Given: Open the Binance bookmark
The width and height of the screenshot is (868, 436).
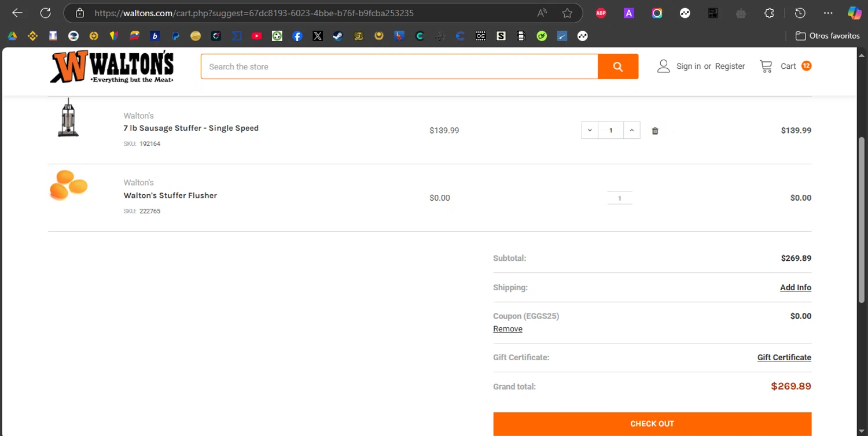Looking at the screenshot, I should coord(32,36).
